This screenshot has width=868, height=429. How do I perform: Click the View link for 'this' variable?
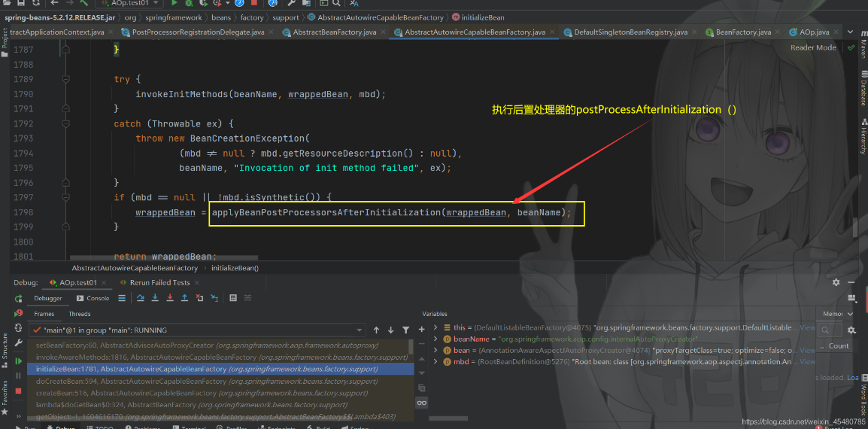tap(807, 327)
